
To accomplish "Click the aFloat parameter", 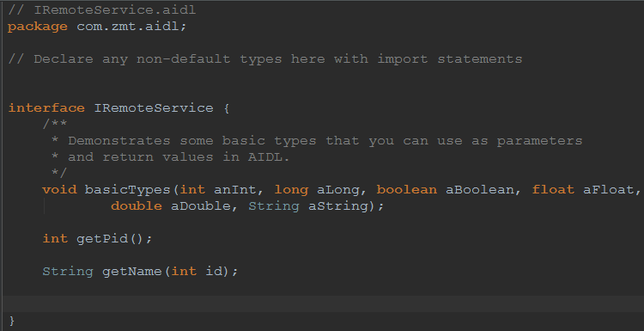I will pos(609,189).
